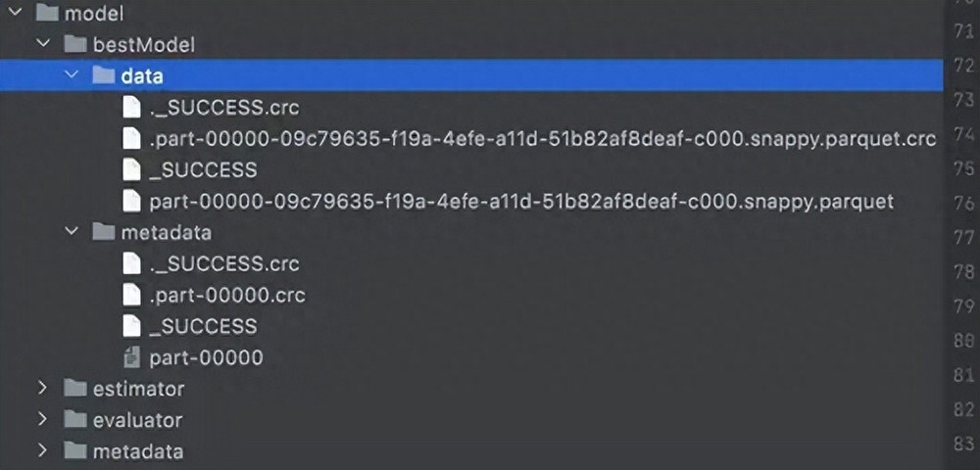Select .part-00000.crc in the metadata folder
The height and width of the screenshot is (470, 980).
tap(227, 295)
